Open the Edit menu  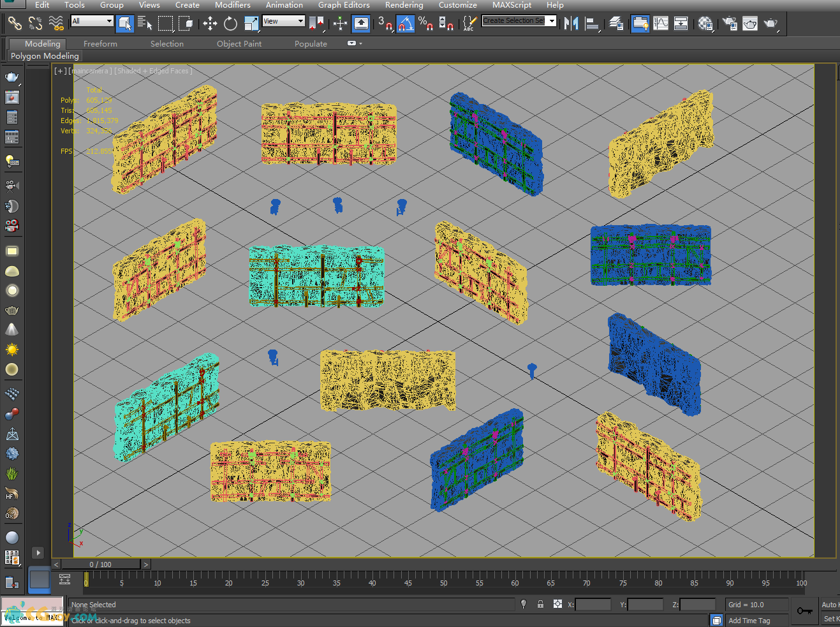point(42,5)
